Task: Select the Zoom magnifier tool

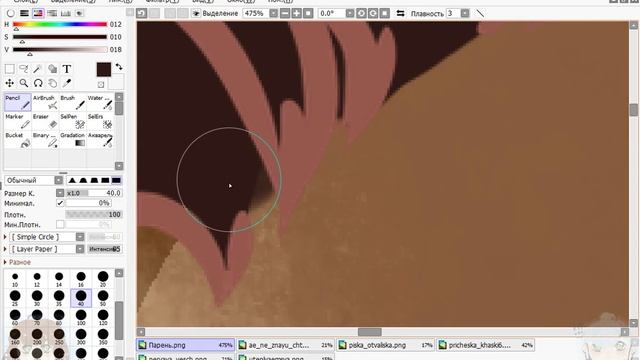Action: tap(24, 83)
